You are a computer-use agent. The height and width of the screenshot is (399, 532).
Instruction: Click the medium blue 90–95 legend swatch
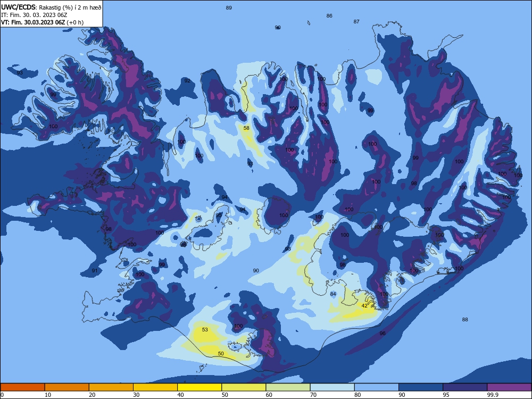point(421,387)
